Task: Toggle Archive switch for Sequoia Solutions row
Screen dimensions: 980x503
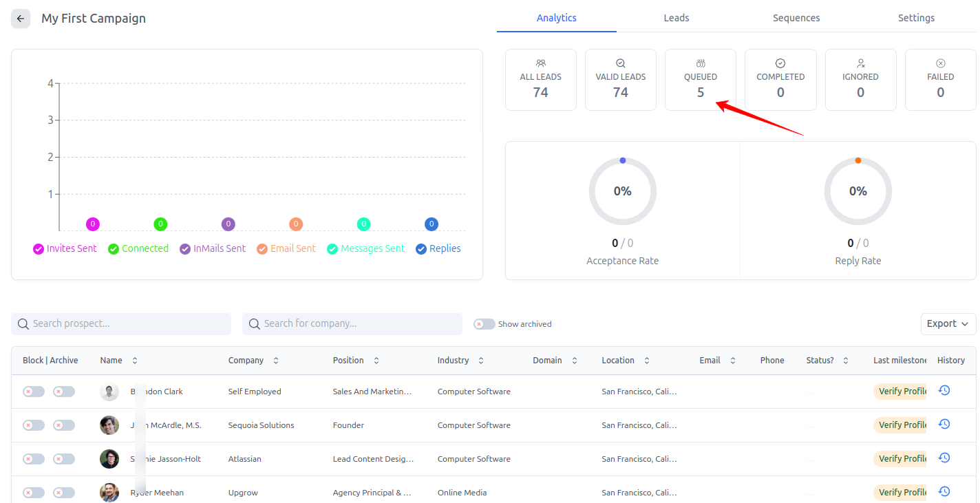Action: click(x=64, y=425)
